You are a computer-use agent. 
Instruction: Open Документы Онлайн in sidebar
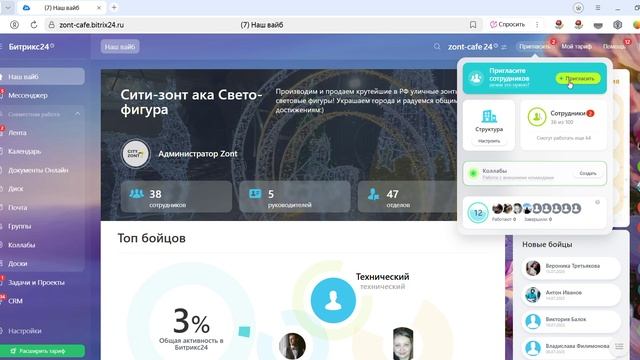click(x=38, y=170)
